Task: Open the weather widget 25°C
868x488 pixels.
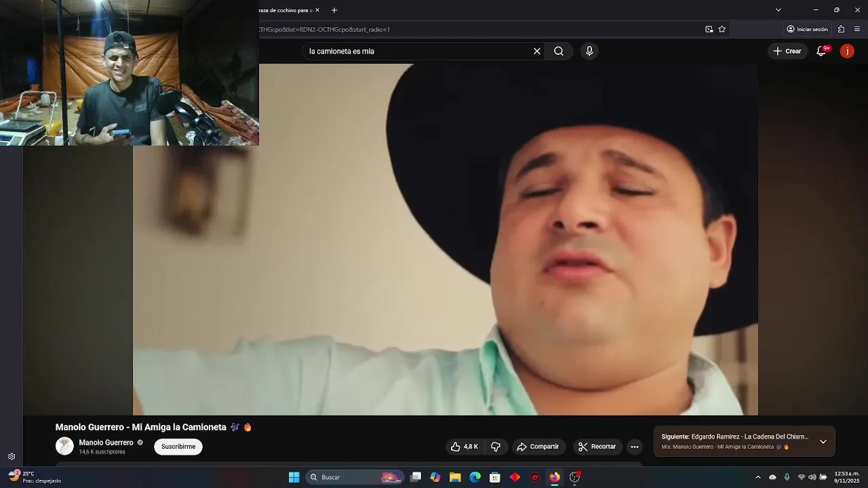Action: 34,477
